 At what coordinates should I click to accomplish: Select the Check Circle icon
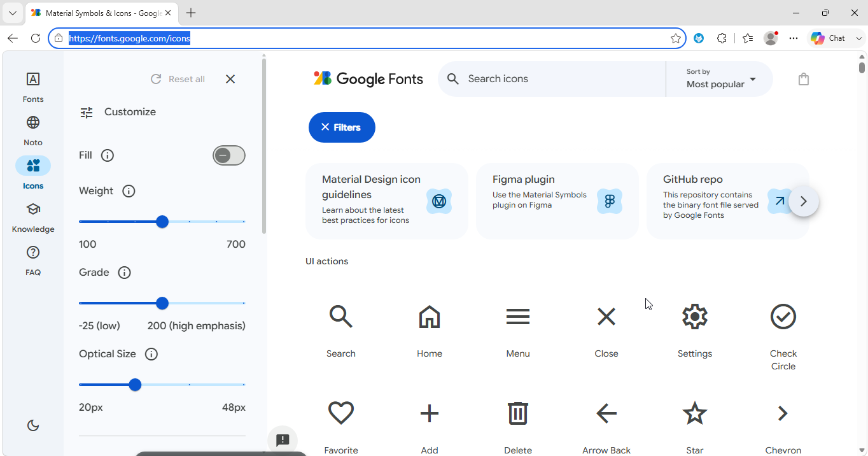tap(783, 317)
